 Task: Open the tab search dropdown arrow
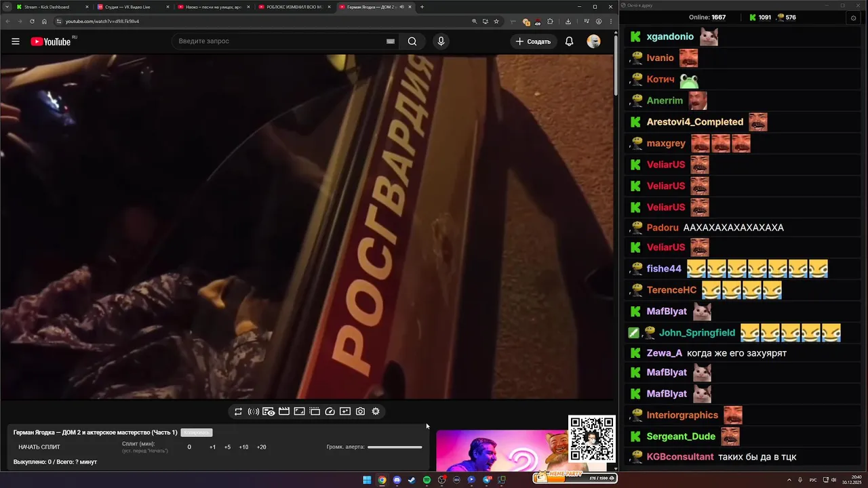pyautogui.click(x=5, y=7)
